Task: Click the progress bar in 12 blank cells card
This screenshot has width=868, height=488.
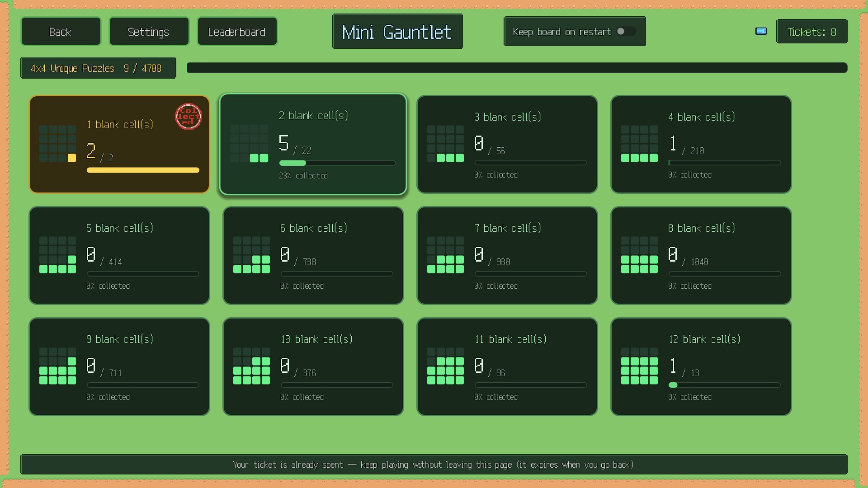Action: [725, 385]
